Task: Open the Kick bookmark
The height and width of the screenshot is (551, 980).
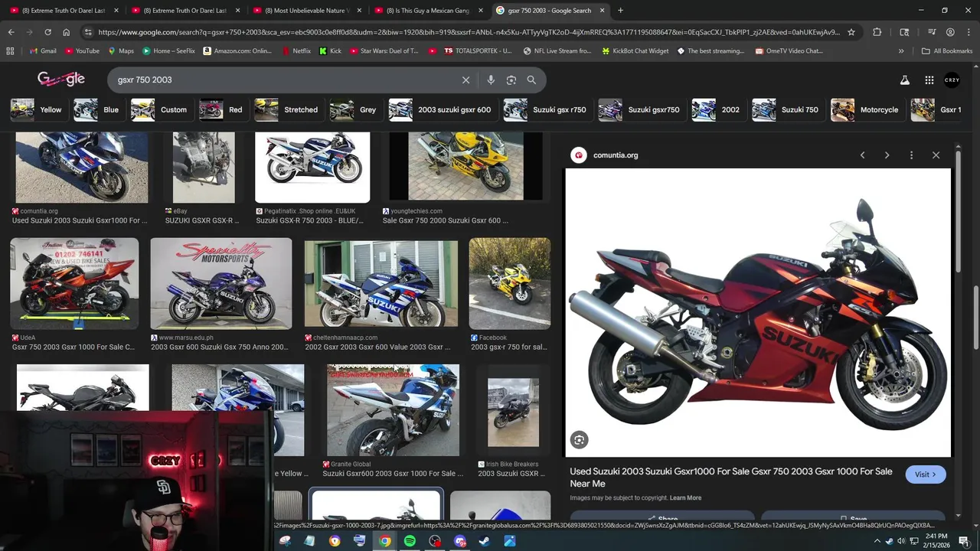Action: 331,51
